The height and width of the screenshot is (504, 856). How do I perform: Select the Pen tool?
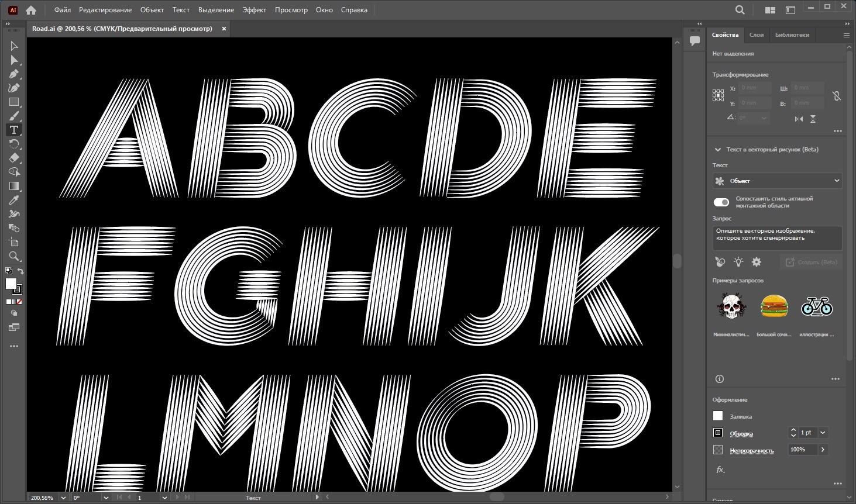[x=14, y=74]
